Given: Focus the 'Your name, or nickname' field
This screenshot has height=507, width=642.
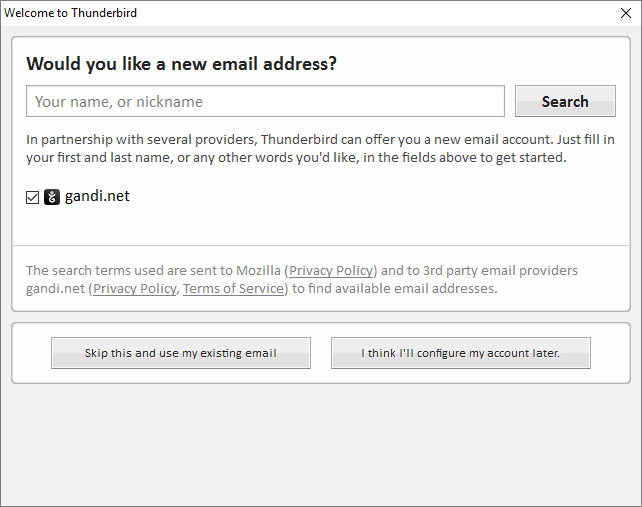Looking at the screenshot, I should pos(265,101).
